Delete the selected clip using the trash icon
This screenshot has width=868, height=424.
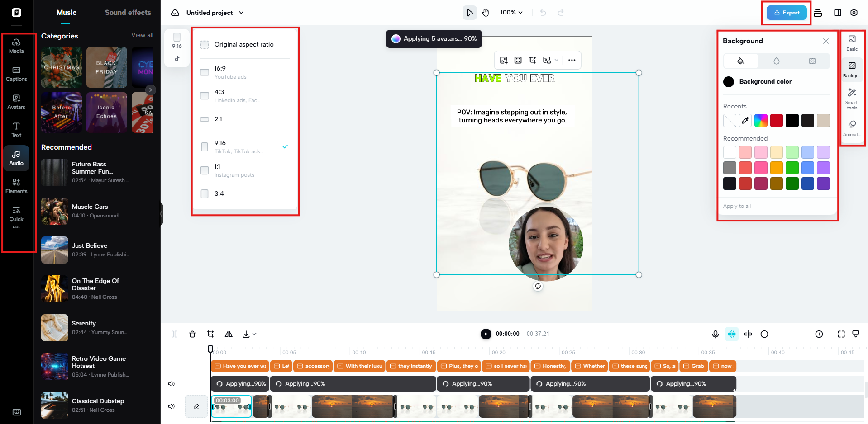[192, 334]
